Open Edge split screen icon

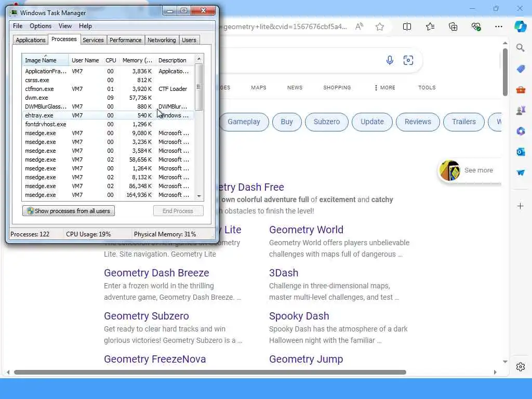tap(407, 26)
